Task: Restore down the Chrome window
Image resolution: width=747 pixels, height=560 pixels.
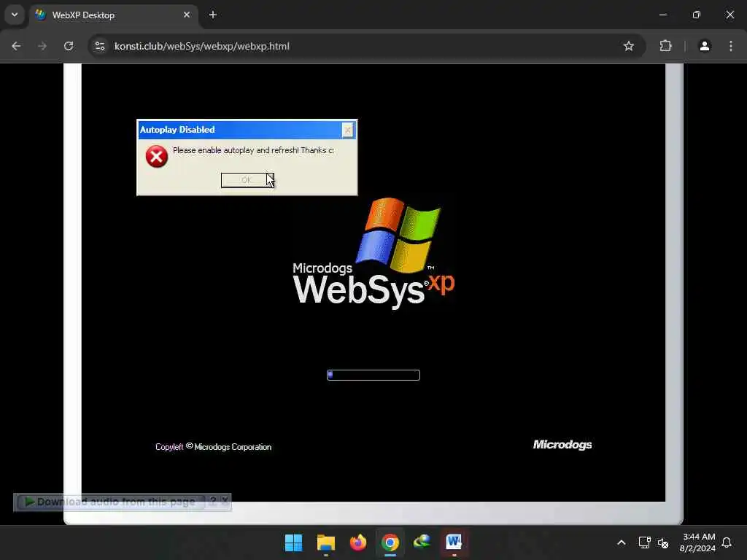Action: coord(697,15)
